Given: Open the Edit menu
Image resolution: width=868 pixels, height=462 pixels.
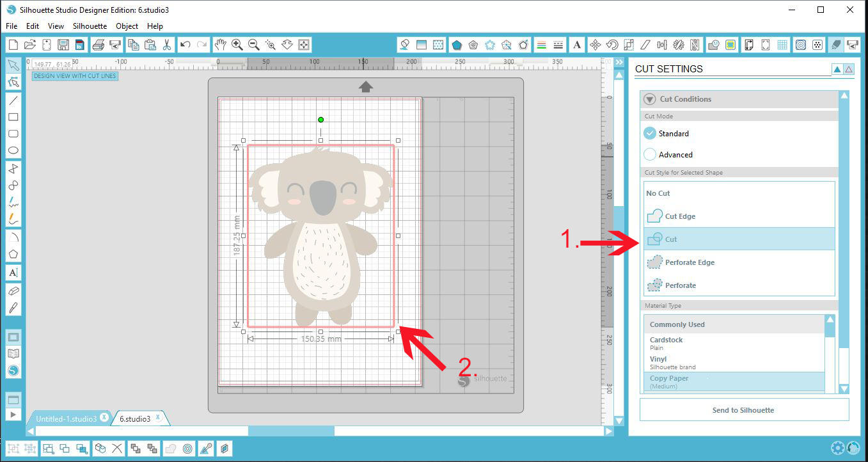Looking at the screenshot, I should pyautogui.click(x=33, y=26).
